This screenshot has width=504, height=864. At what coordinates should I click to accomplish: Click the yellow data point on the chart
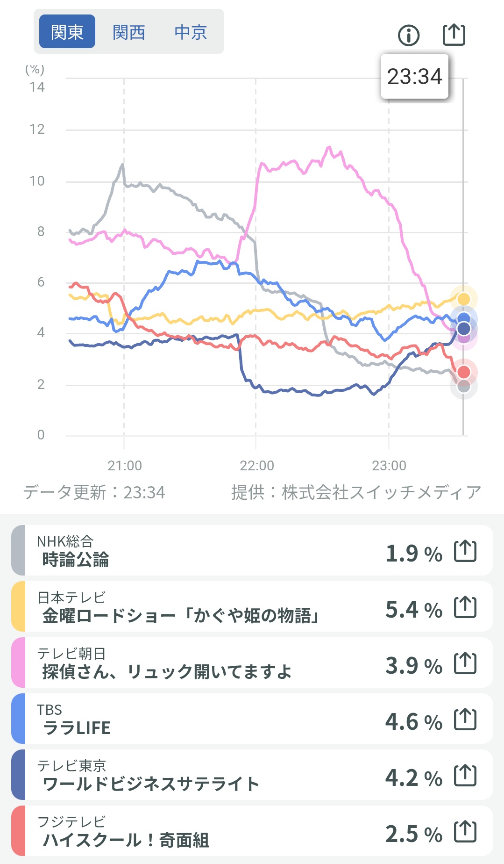463,299
